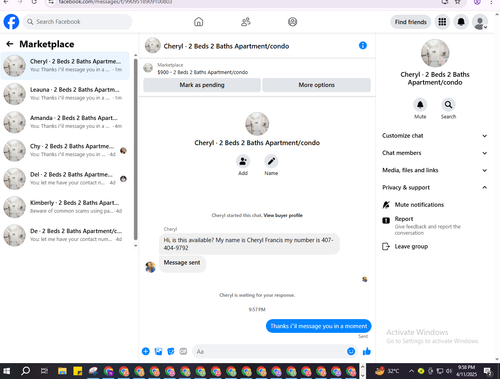Image resolution: width=500 pixels, height=379 pixels.
Task: Click the 'Message sent' bubble
Action: tap(182, 263)
